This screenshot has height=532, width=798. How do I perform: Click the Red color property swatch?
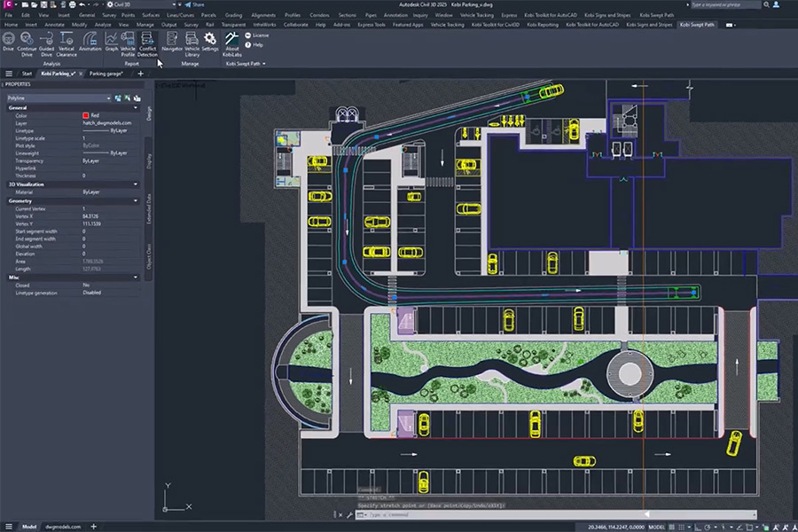tap(85, 115)
